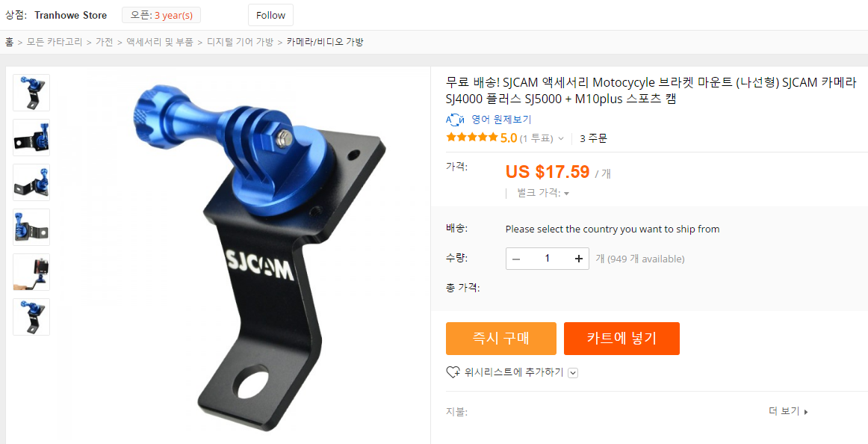Image resolution: width=868 pixels, height=444 pixels.
Task: Select the first product thumbnail
Action: pyautogui.click(x=31, y=93)
